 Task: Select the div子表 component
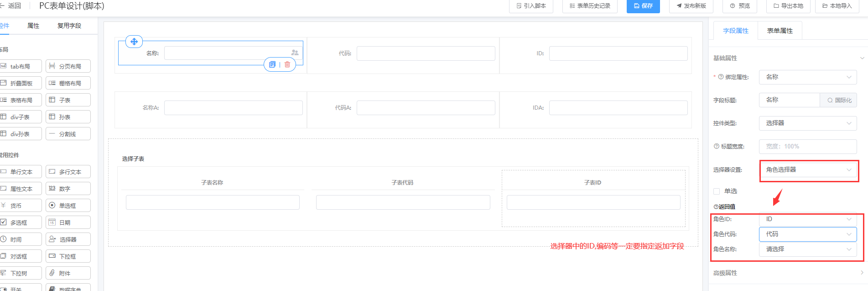[21, 117]
